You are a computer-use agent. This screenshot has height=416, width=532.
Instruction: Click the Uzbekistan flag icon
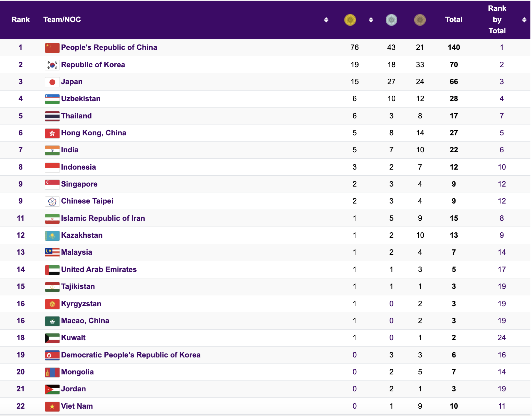pos(52,99)
